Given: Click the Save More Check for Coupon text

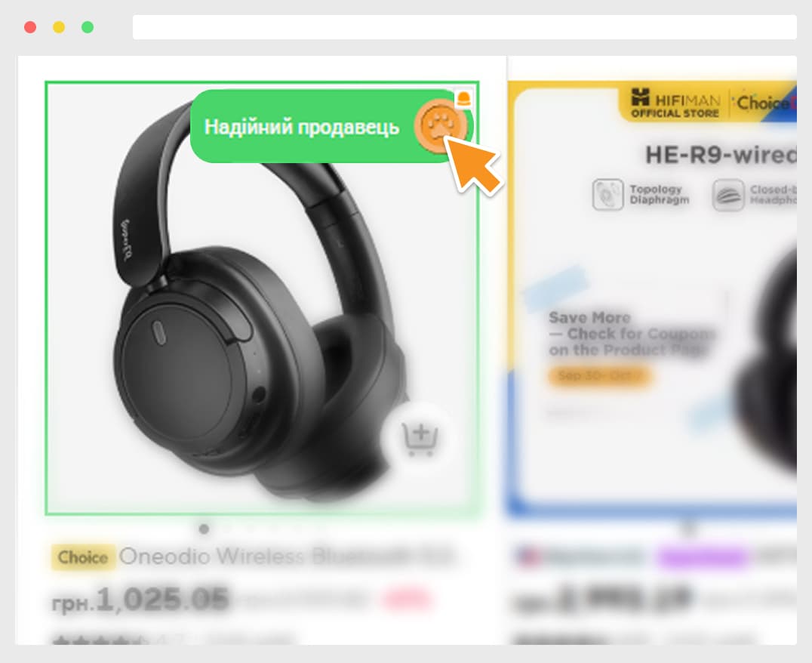Looking at the screenshot, I should [x=631, y=334].
